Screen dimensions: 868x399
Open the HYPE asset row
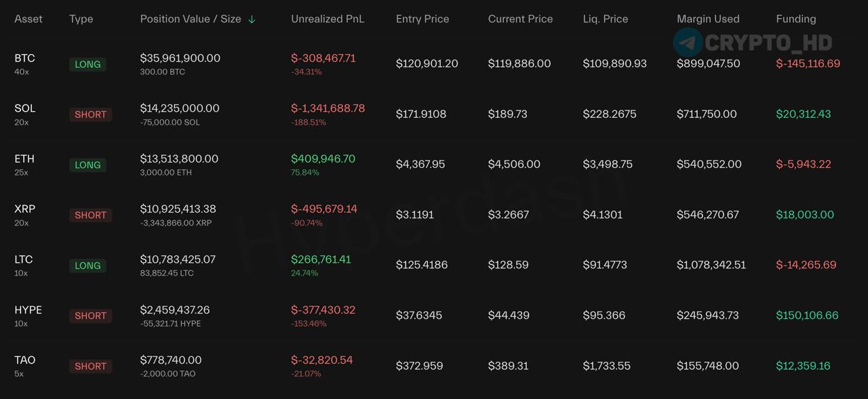(434, 316)
